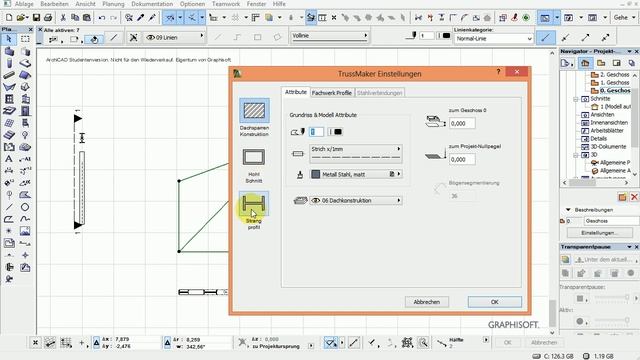640x360 pixels.
Task: Open Strich x/1mm line type dropdown
Action: click(x=356, y=153)
